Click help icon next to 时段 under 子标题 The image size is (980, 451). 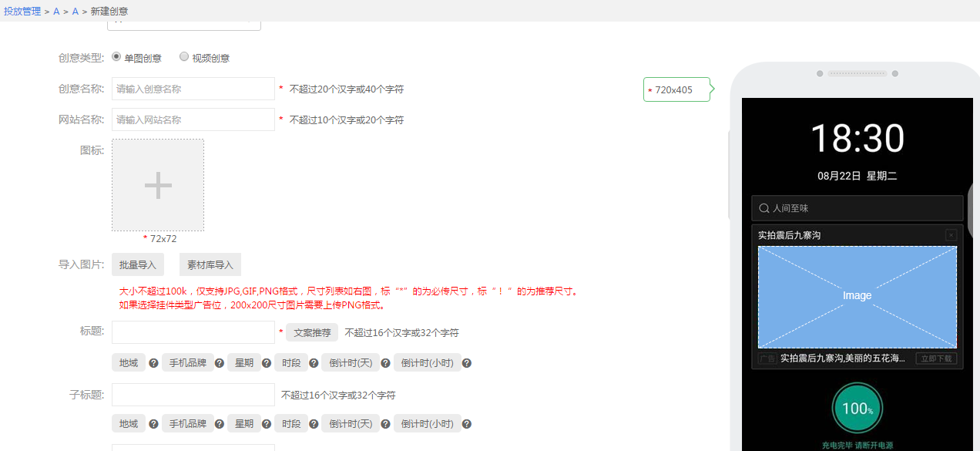point(313,423)
